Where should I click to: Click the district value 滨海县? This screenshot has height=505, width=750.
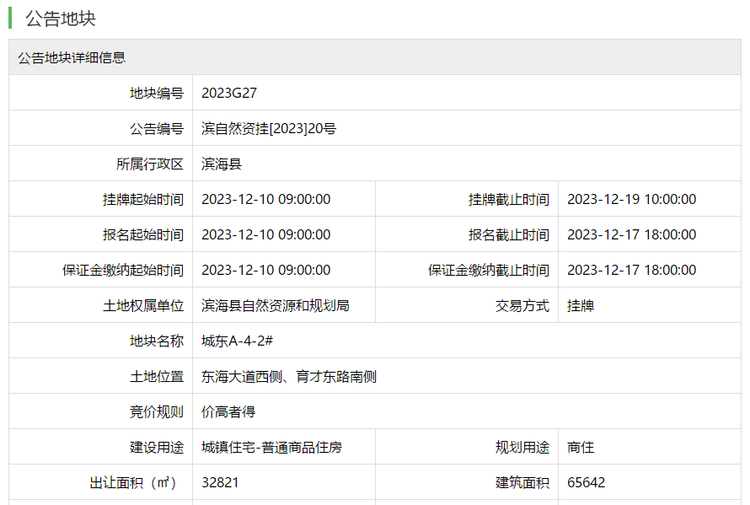point(221,164)
